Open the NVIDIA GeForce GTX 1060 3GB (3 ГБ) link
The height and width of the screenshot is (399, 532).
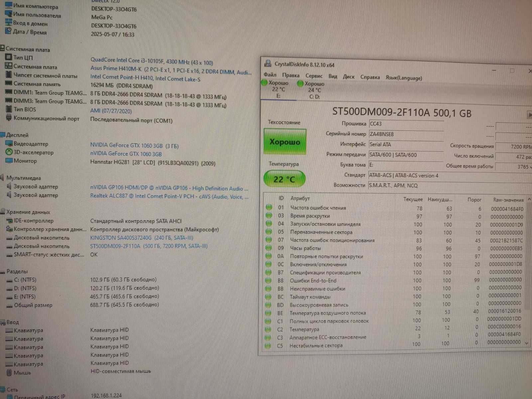point(134,145)
